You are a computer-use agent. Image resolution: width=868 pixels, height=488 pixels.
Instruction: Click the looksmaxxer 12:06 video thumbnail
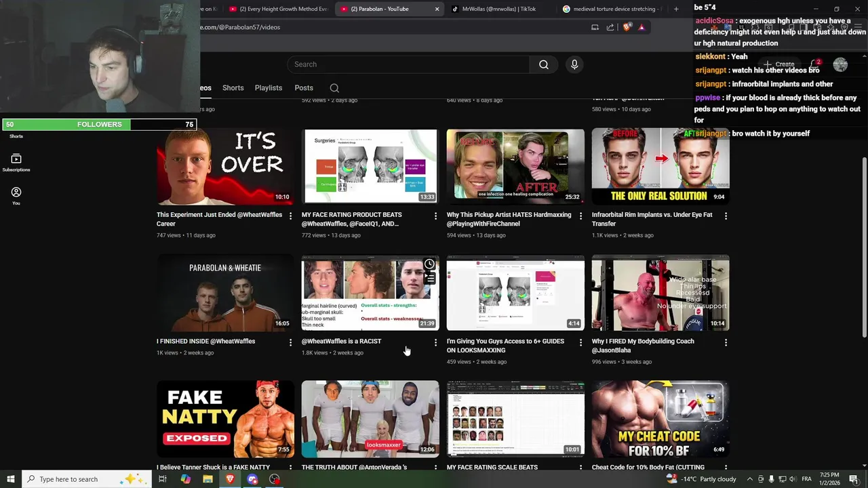coord(370,419)
